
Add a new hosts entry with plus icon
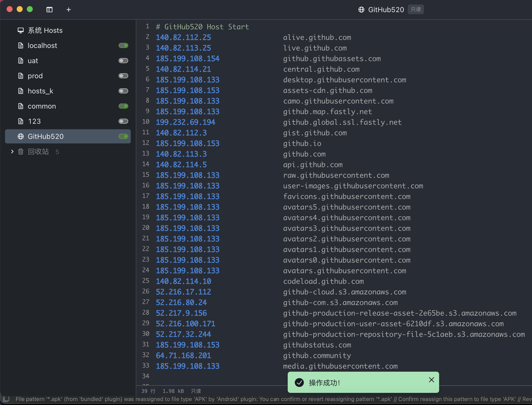[69, 10]
